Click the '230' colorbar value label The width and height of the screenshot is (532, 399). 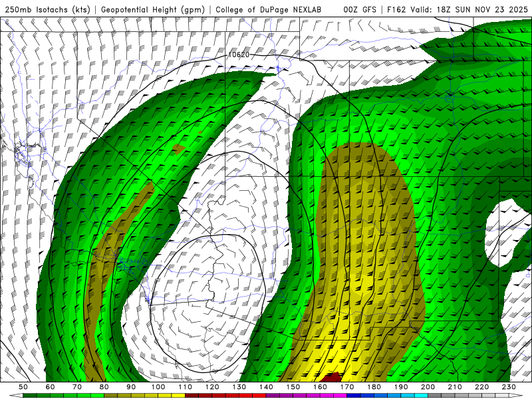tap(509, 387)
